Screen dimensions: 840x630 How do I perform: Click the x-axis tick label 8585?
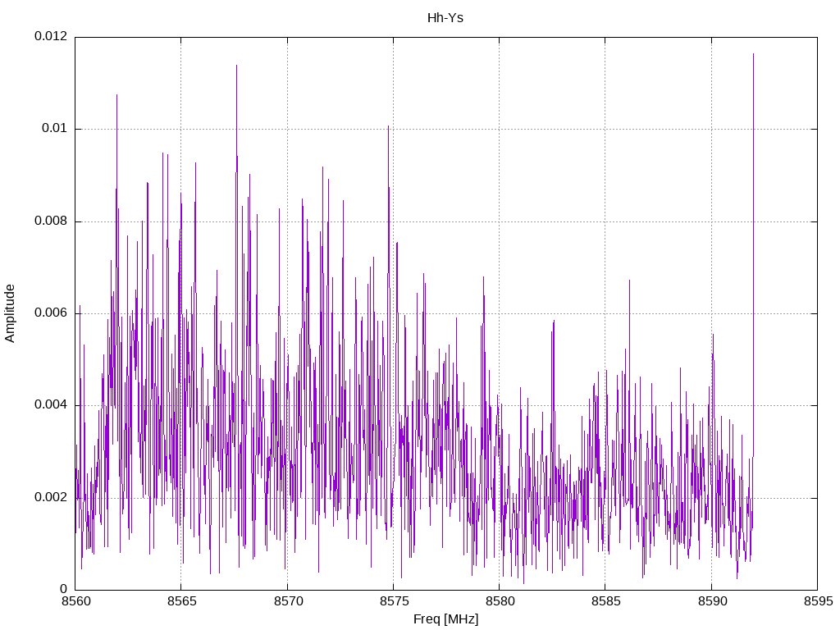(x=606, y=601)
